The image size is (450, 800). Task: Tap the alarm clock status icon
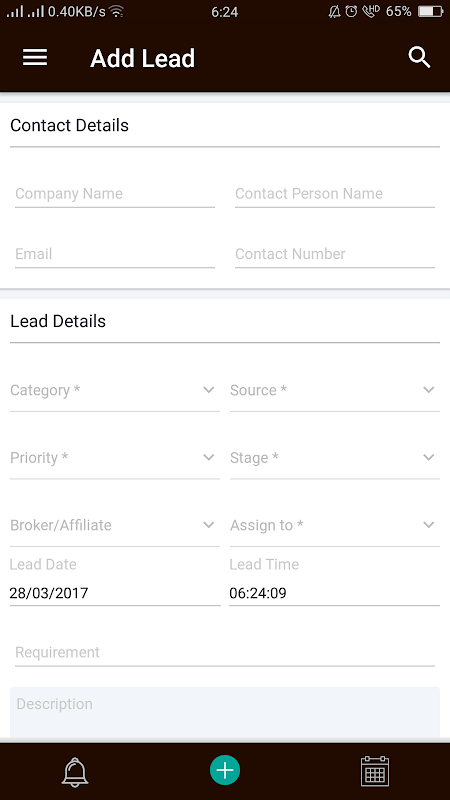(x=351, y=11)
